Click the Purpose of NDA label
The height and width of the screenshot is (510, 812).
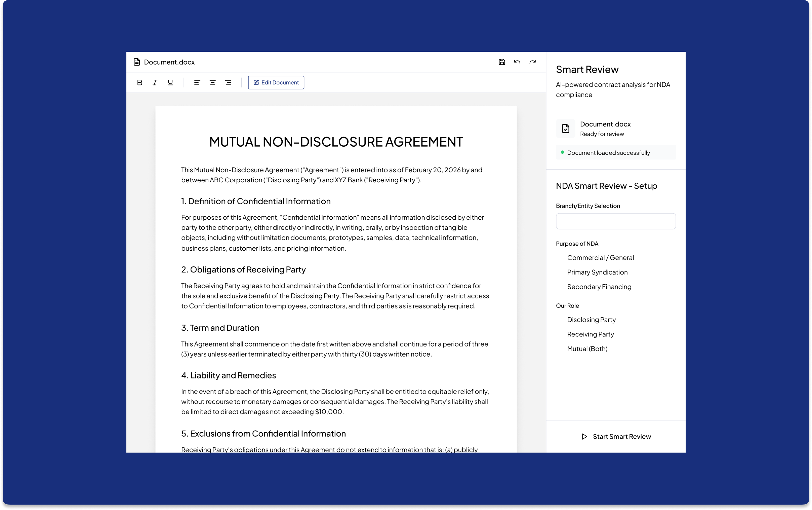pos(577,244)
